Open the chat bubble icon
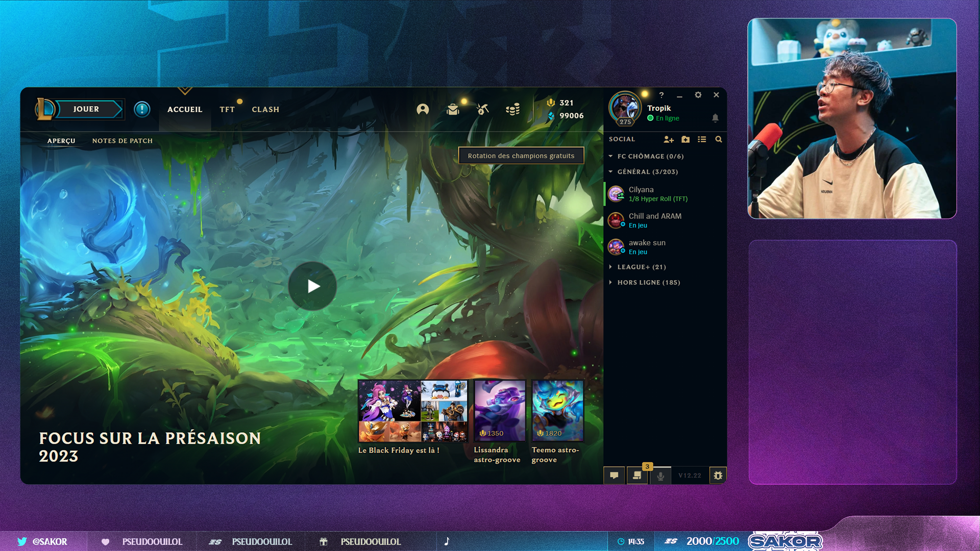 coord(614,475)
